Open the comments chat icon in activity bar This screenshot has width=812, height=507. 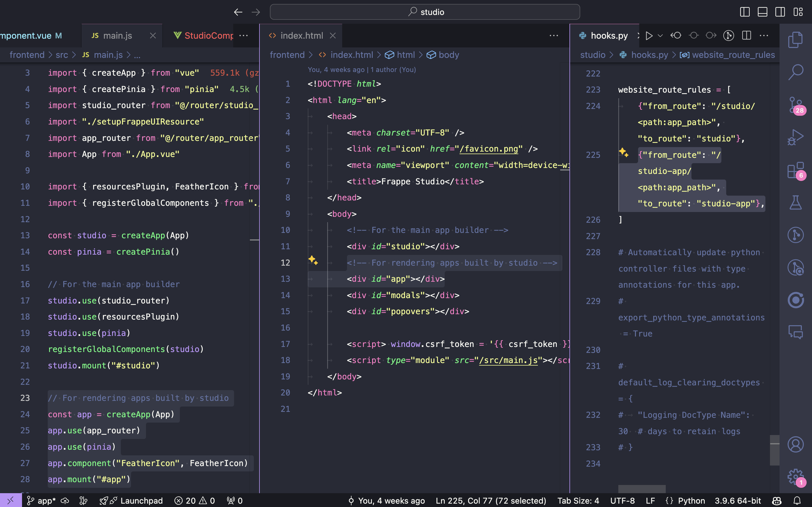(x=795, y=332)
